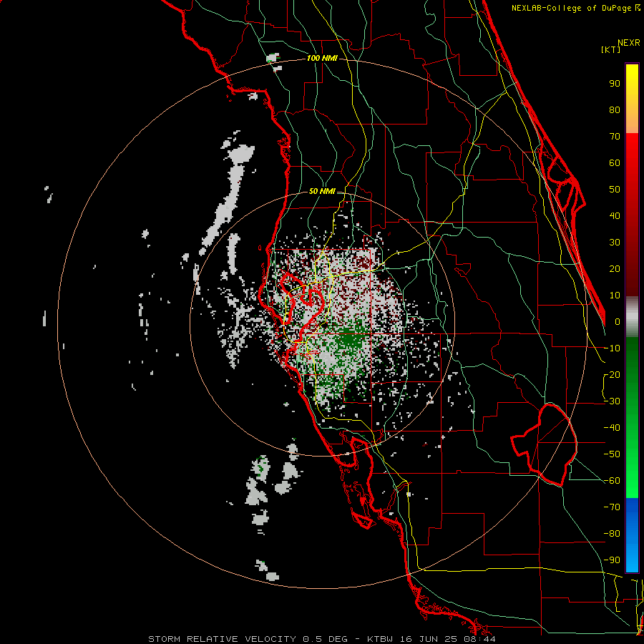Click the -20 value on the velocity scale
644x644 pixels.
click(x=612, y=375)
